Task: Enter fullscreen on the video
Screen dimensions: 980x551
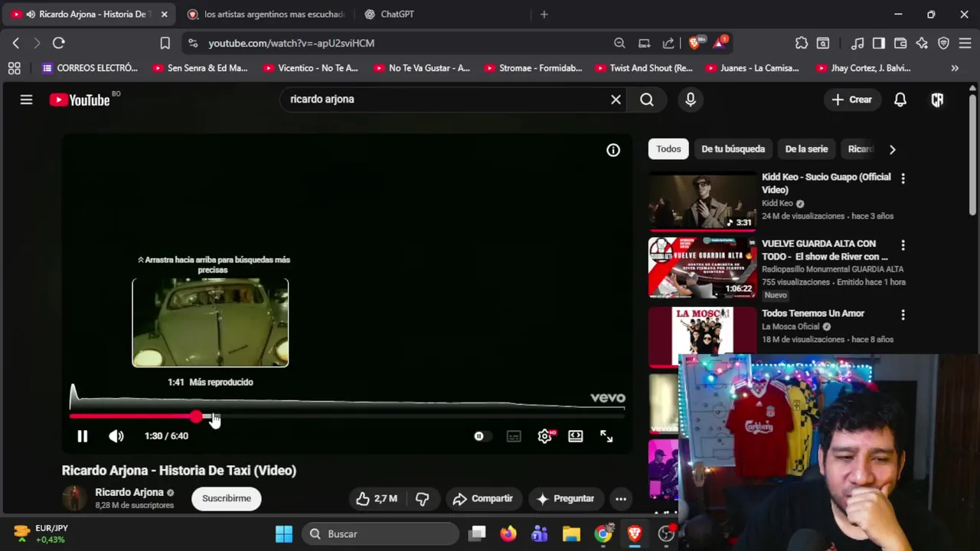Action: pos(606,436)
